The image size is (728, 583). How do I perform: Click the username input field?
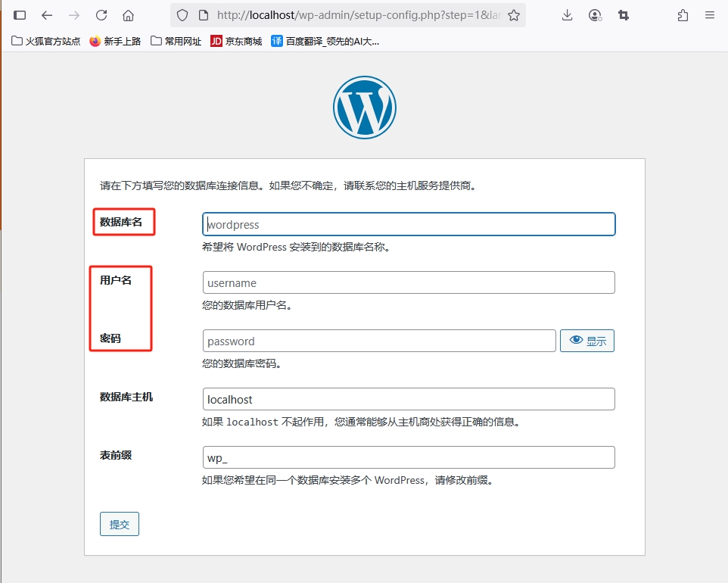coord(409,282)
